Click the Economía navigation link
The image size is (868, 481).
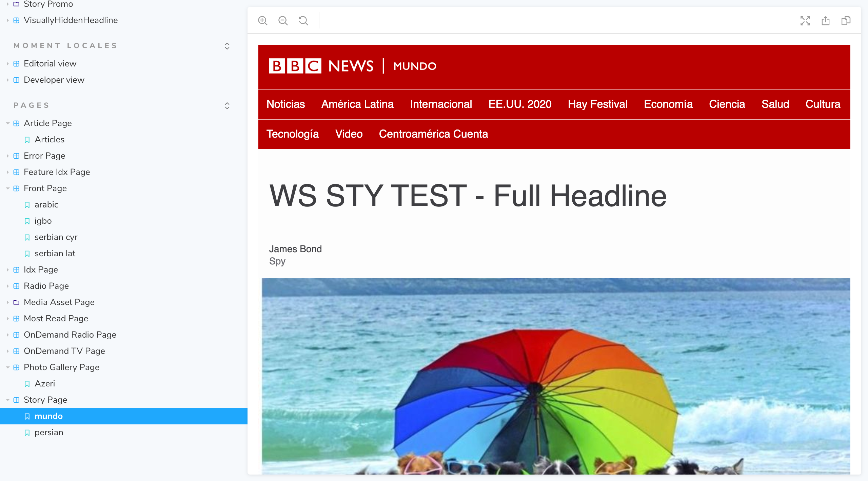coord(668,104)
